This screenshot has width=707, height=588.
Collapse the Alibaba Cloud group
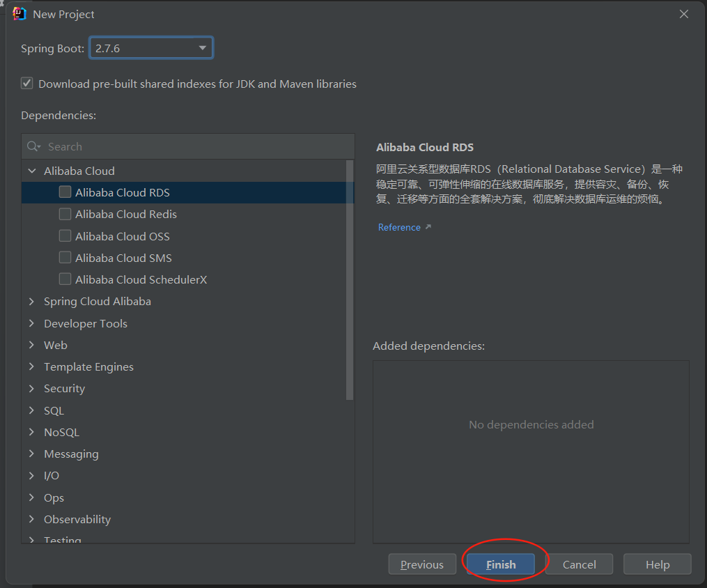32,171
